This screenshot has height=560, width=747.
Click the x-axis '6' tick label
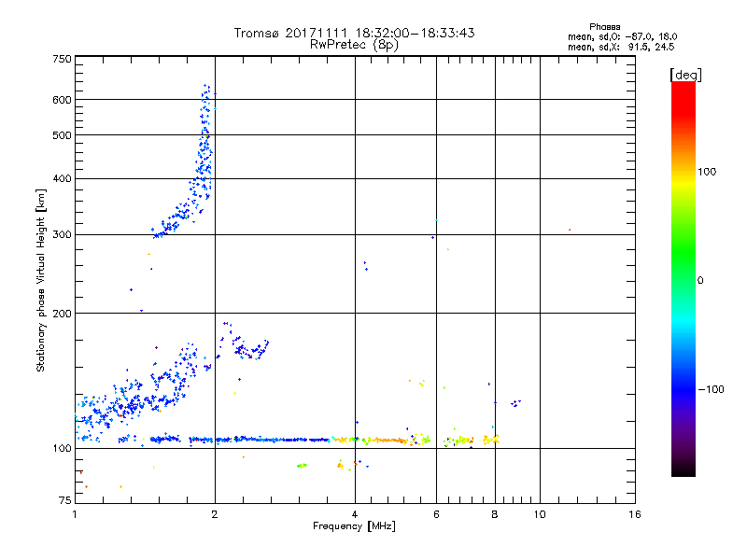coord(436,514)
